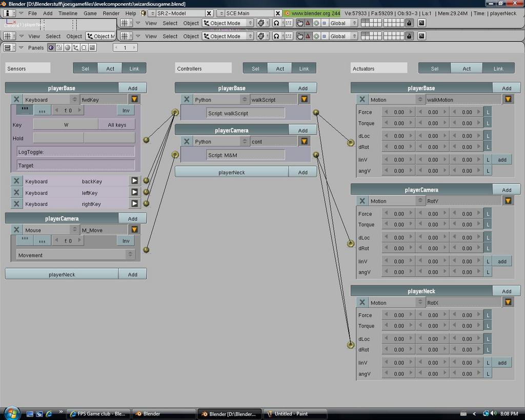Open the Movement mouse event type dropdown

[x=76, y=255]
